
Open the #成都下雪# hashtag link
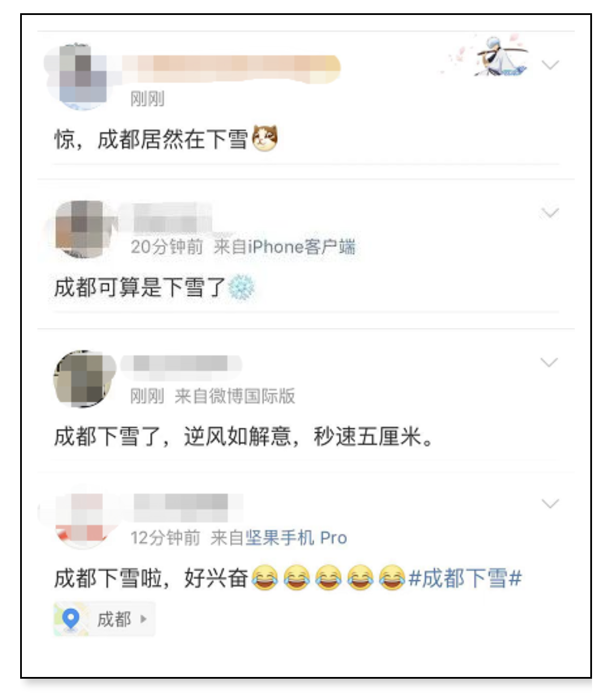[x=465, y=578]
